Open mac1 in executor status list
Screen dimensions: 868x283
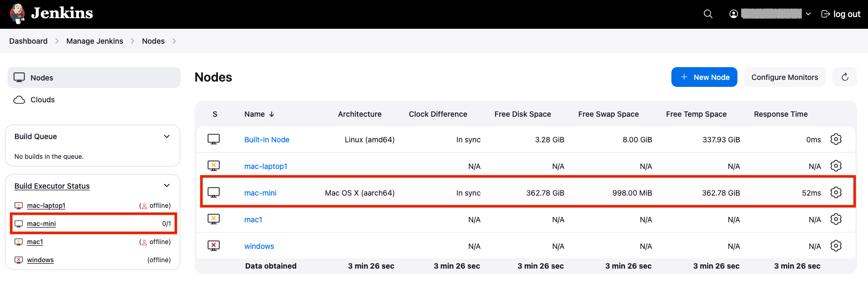coord(35,242)
